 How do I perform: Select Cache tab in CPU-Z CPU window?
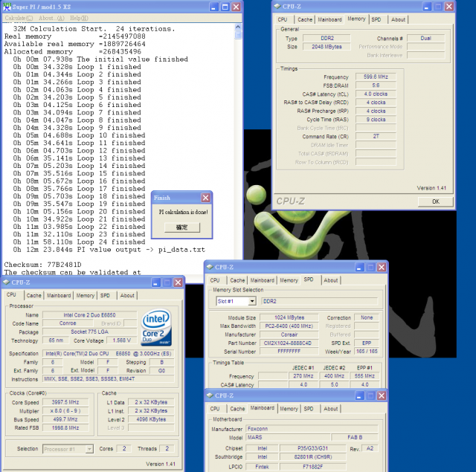point(33,295)
